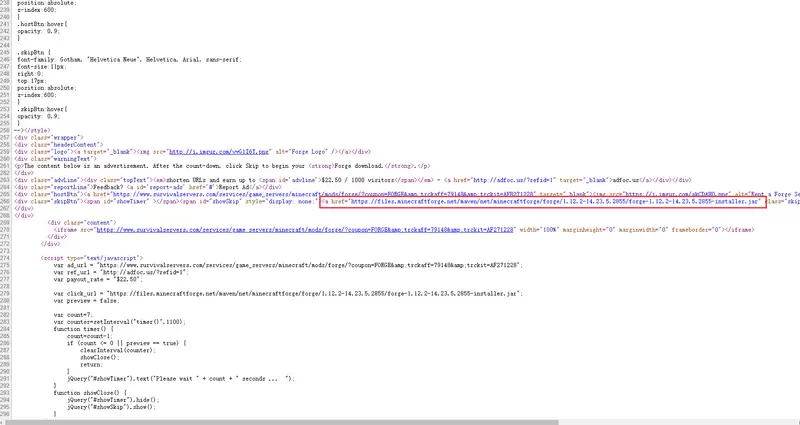Click the div class="warningText" line

tap(56, 159)
